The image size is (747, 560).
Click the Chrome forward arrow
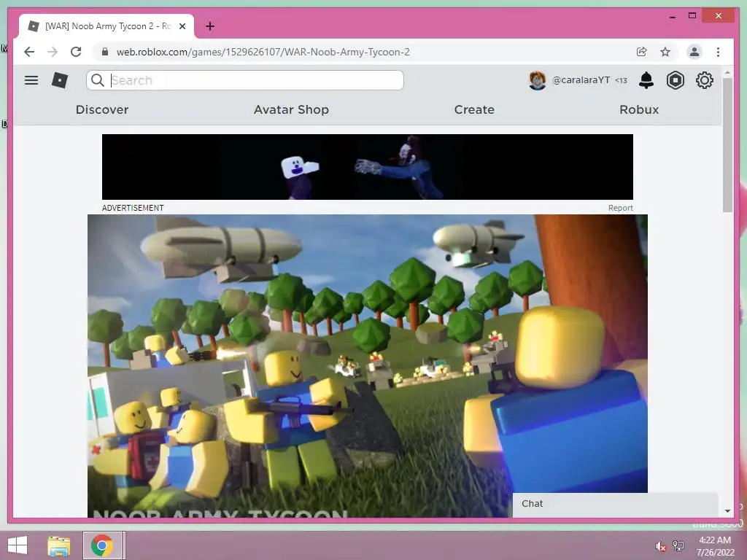tap(53, 52)
